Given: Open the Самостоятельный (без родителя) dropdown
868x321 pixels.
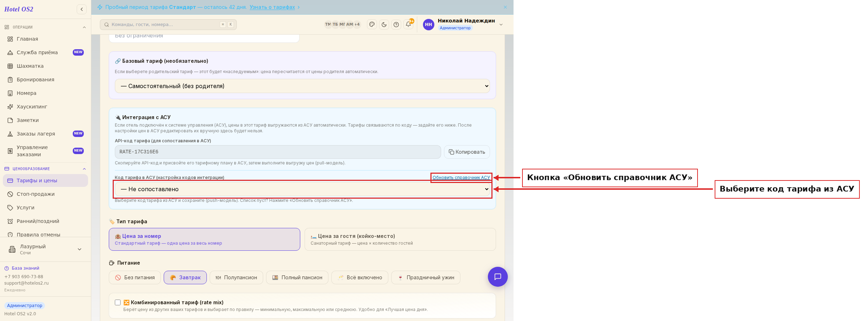Looking at the screenshot, I should pyautogui.click(x=302, y=86).
